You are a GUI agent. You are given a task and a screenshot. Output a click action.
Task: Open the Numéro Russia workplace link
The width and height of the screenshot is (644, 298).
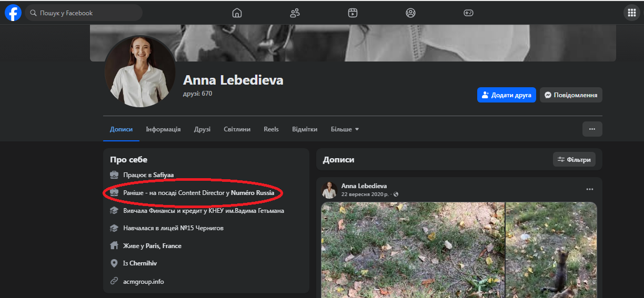(x=253, y=193)
